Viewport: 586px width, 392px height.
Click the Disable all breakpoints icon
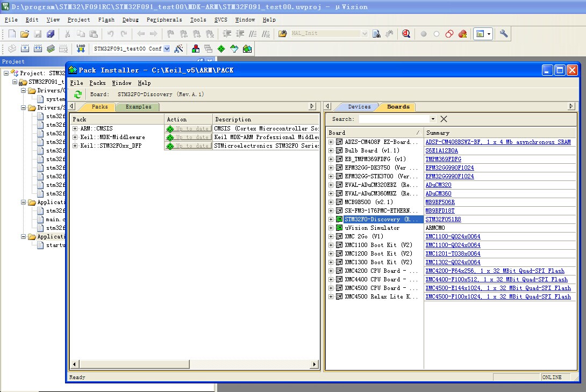(x=449, y=34)
